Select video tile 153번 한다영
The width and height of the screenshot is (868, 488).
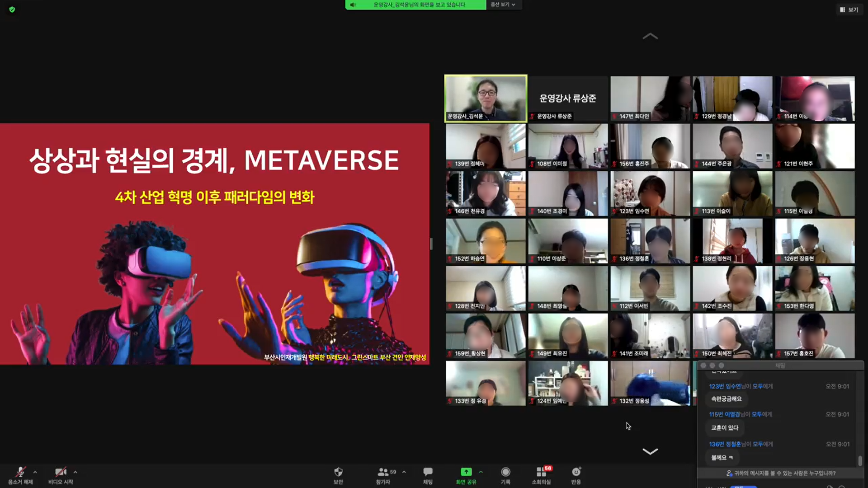(815, 288)
